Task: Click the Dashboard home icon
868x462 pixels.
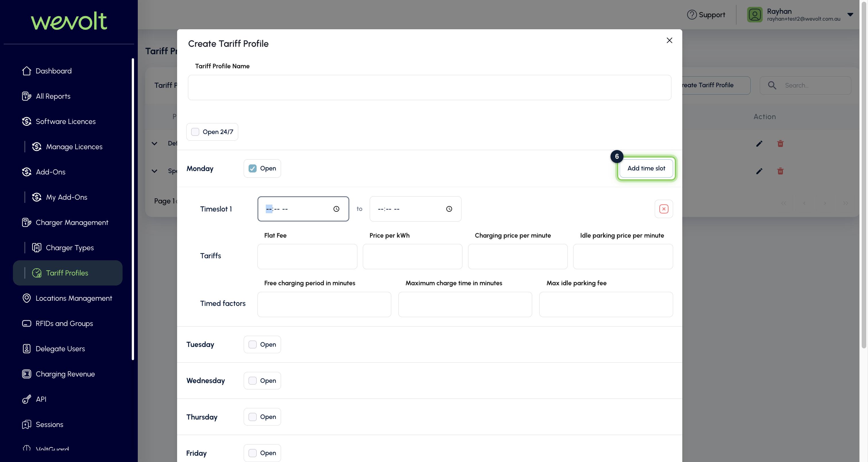Action: (x=26, y=71)
